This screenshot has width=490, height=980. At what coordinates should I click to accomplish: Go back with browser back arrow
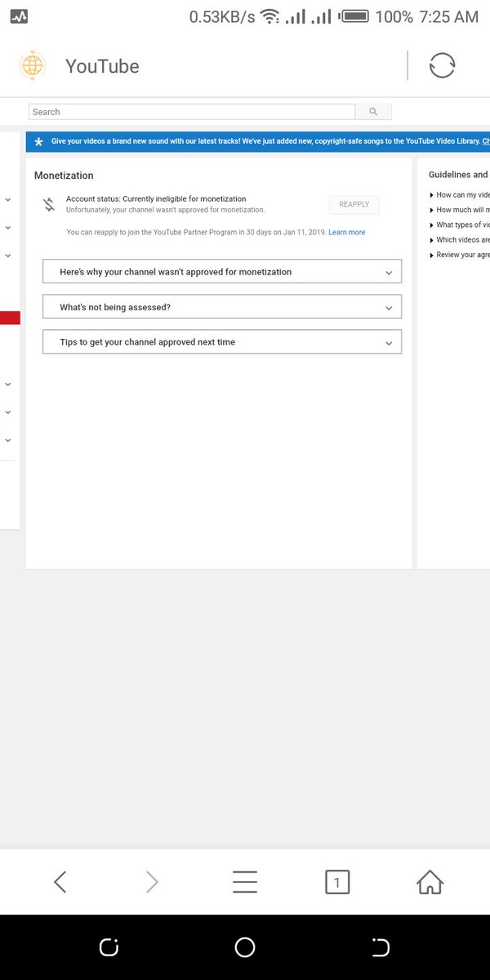tap(60, 881)
